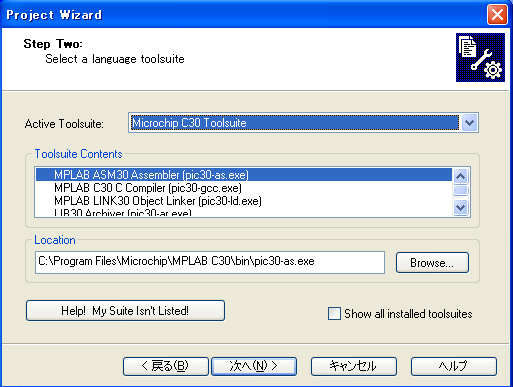Open help with the ヘルプ button

point(454,366)
